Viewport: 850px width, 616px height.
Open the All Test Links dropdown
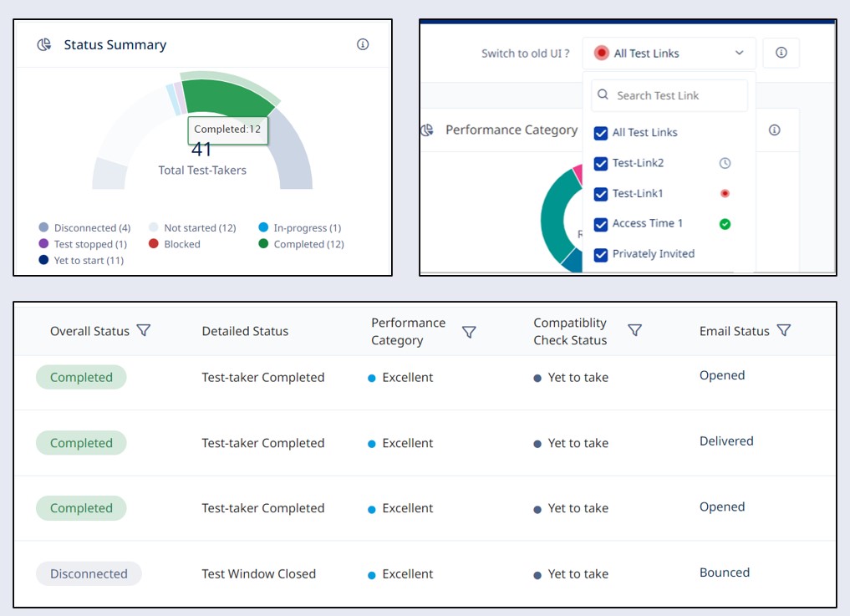coord(667,52)
